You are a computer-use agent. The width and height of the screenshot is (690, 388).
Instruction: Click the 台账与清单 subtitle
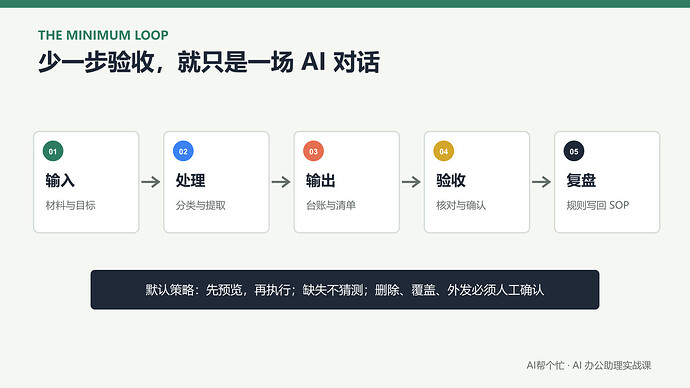click(x=331, y=205)
